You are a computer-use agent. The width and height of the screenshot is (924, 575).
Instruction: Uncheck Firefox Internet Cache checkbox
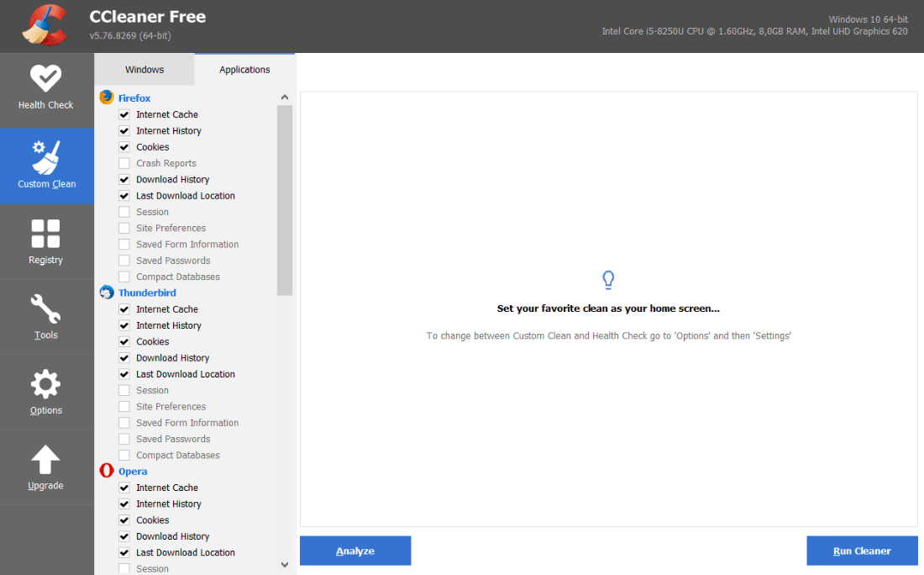[x=124, y=114]
